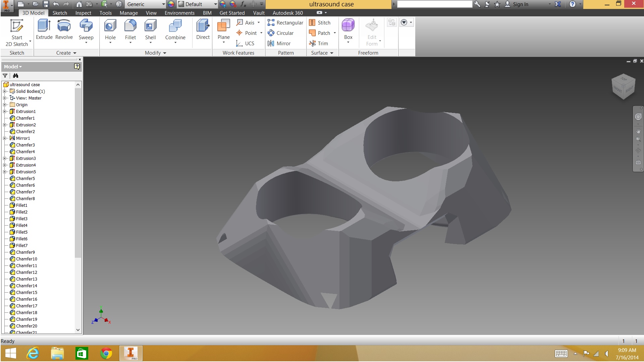Activate the Shell tool
This screenshot has height=362, width=644.
[x=150, y=31]
